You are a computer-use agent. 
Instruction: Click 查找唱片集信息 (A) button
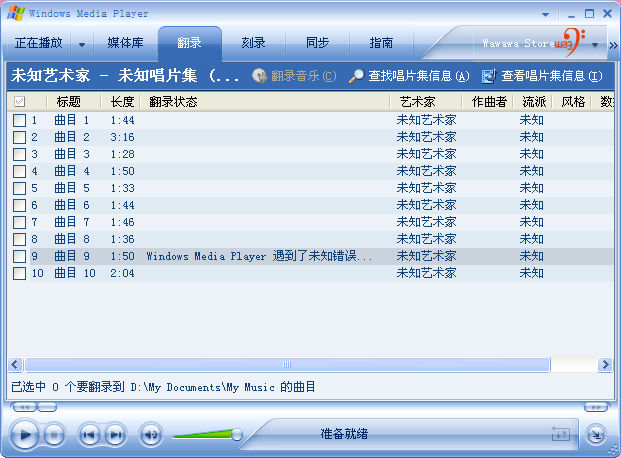click(409, 76)
